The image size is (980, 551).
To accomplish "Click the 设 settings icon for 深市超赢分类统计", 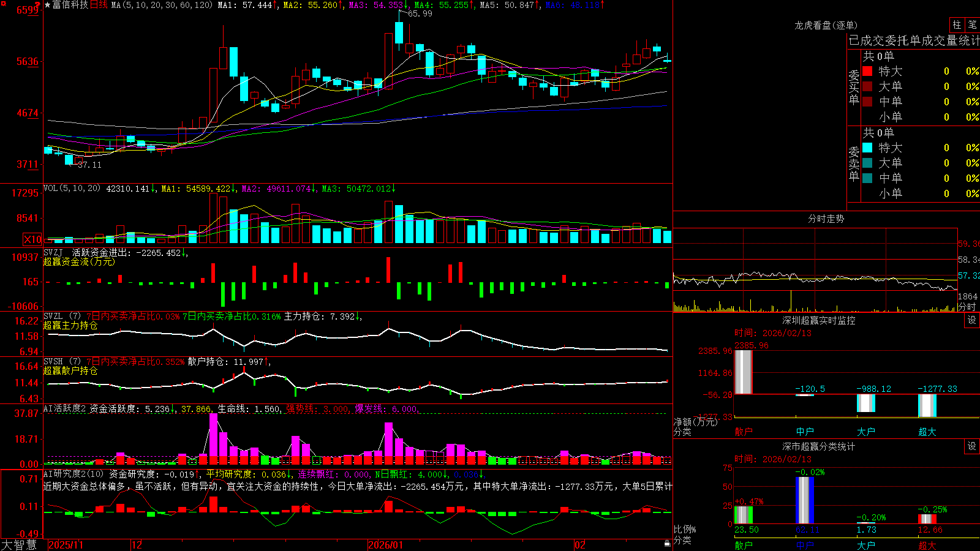I will pyautogui.click(x=972, y=446).
